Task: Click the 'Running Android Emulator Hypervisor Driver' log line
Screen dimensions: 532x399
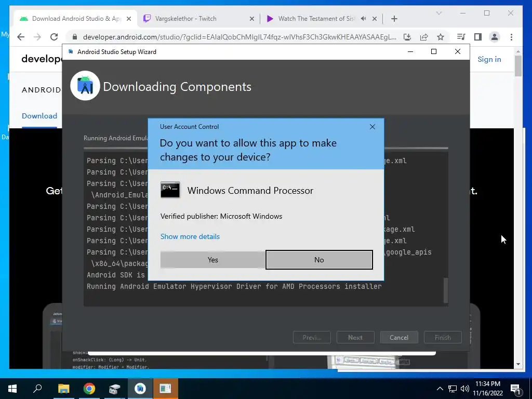Action: (x=234, y=286)
